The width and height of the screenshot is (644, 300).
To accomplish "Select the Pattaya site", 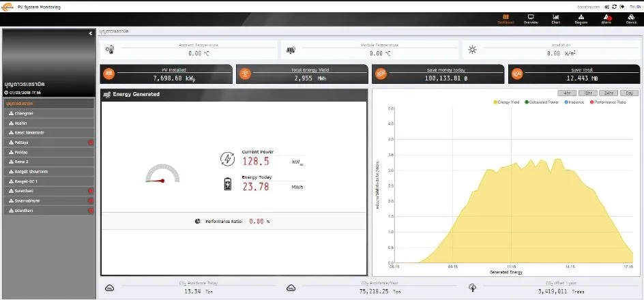I will click(49, 142).
